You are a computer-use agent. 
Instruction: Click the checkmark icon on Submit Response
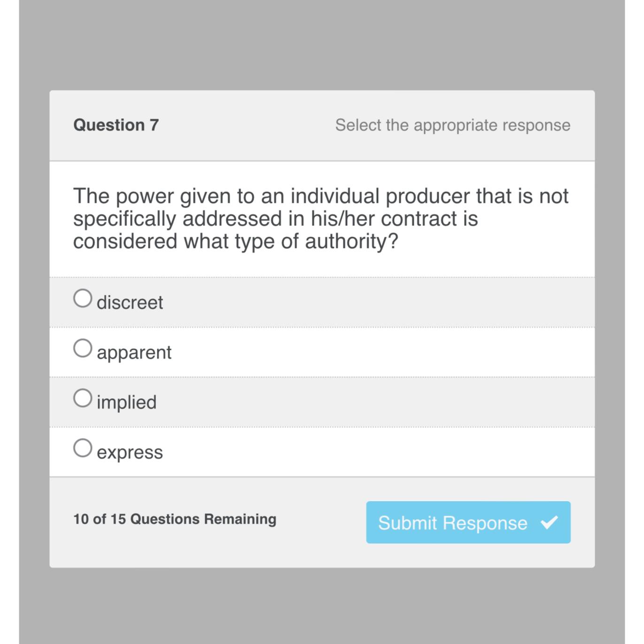[550, 522]
